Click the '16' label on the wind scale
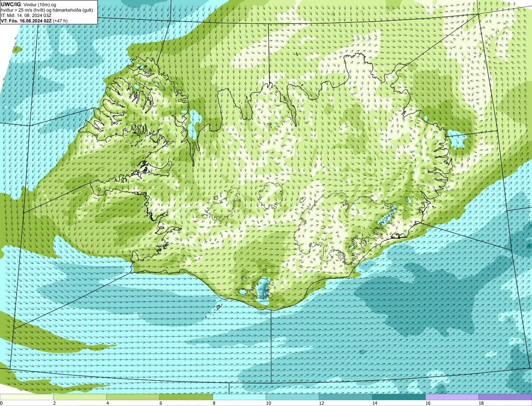532x406 pixels. click(x=428, y=403)
